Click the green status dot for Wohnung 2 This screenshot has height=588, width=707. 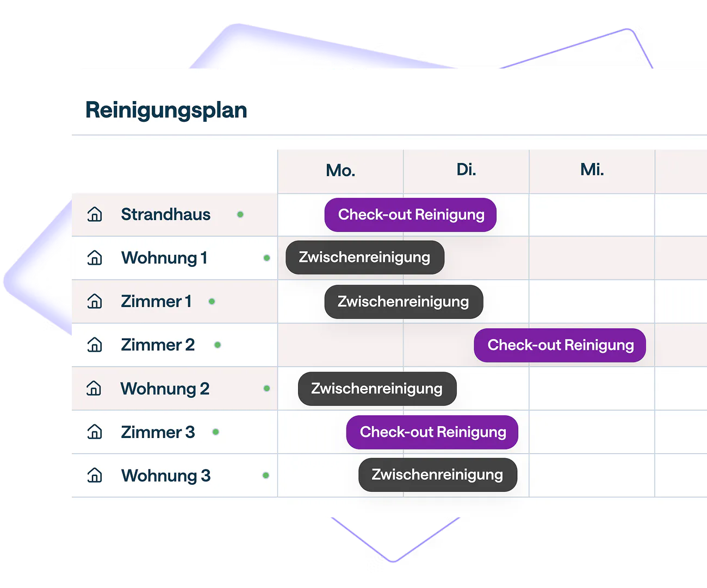point(266,389)
